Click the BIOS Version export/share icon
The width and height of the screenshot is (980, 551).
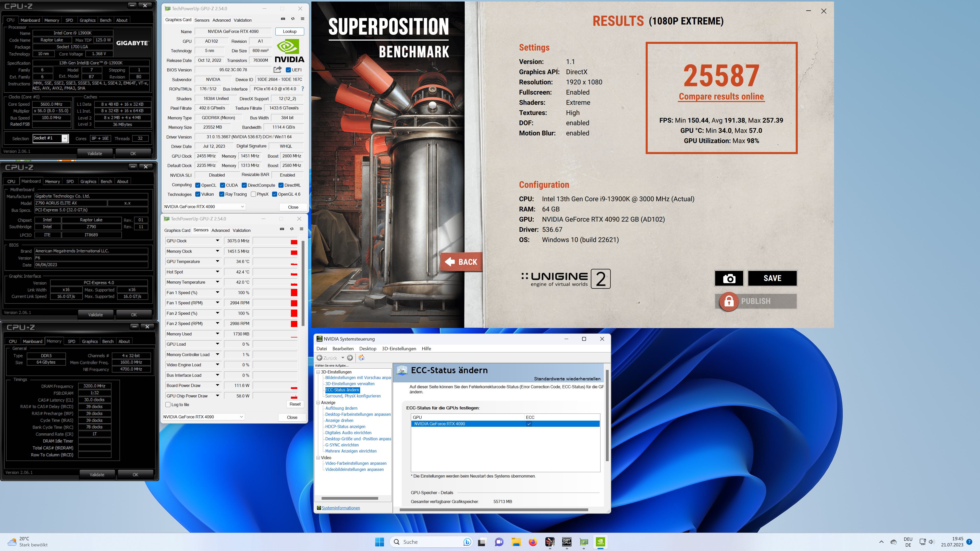click(x=277, y=70)
